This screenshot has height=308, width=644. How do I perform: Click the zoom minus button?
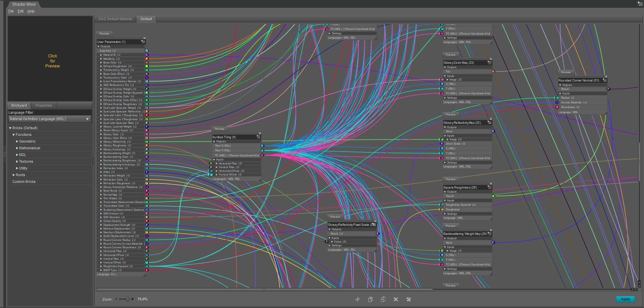pyautogui.click(x=116, y=299)
